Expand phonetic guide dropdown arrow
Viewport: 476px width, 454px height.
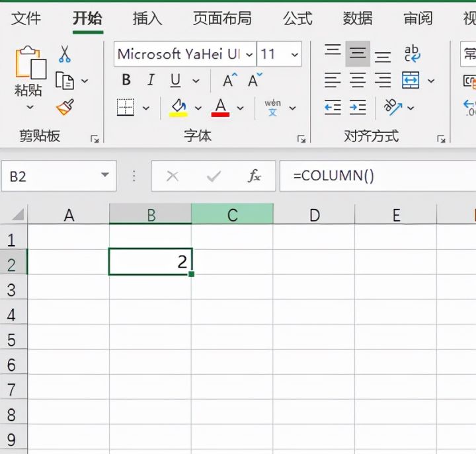[292, 108]
